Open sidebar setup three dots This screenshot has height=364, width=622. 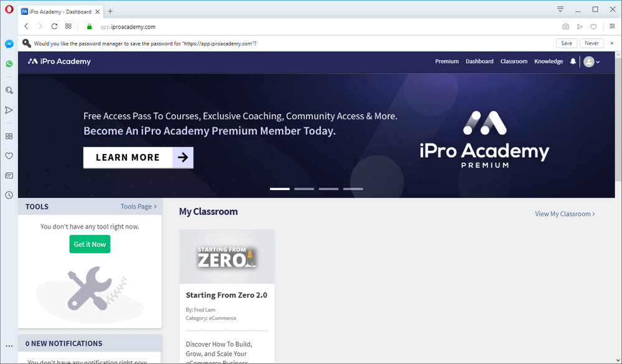point(9,346)
